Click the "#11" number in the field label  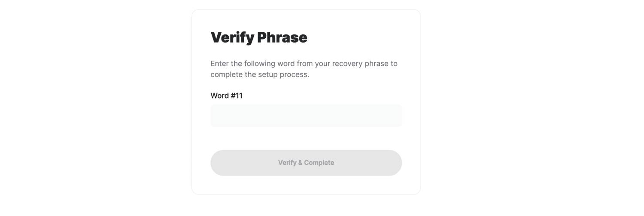[x=236, y=96]
